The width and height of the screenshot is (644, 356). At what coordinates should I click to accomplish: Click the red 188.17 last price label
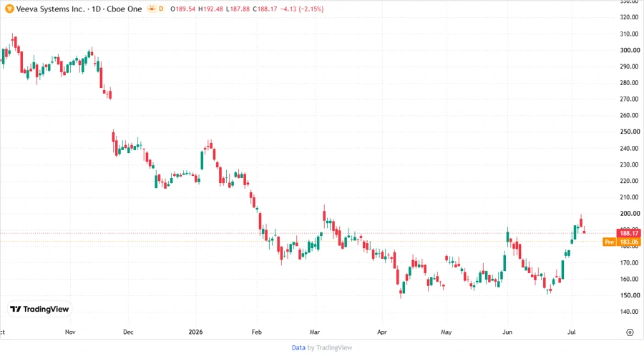coord(629,233)
